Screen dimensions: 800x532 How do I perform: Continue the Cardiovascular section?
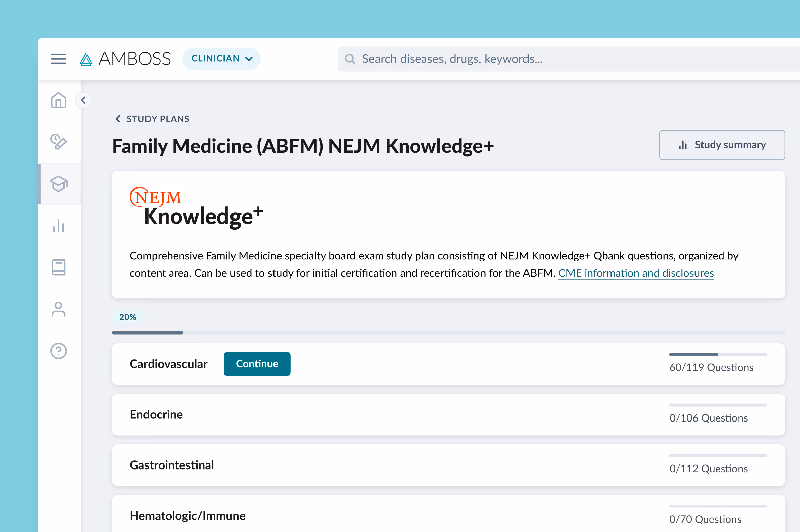[257, 364]
